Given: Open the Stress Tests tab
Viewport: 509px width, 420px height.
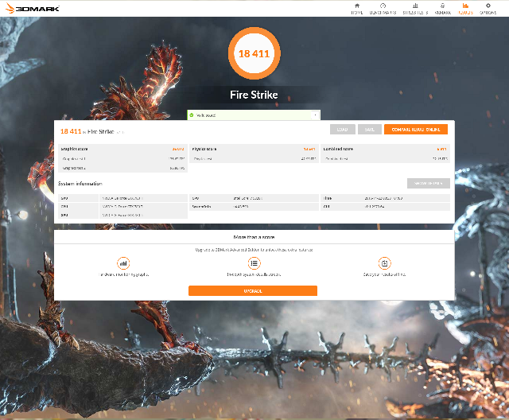Looking at the screenshot, I should (x=415, y=9).
